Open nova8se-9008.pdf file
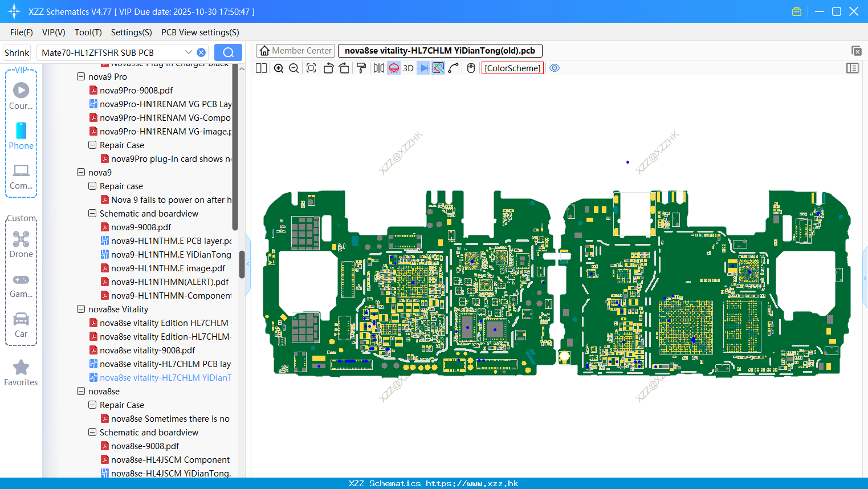Viewport: 868px width, 489px height. tap(145, 446)
